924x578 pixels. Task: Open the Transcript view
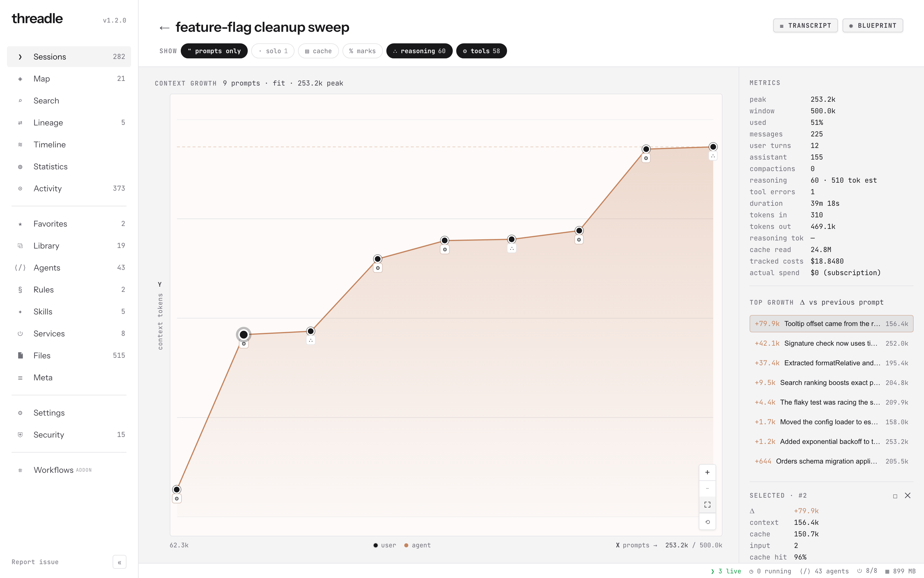tap(805, 26)
